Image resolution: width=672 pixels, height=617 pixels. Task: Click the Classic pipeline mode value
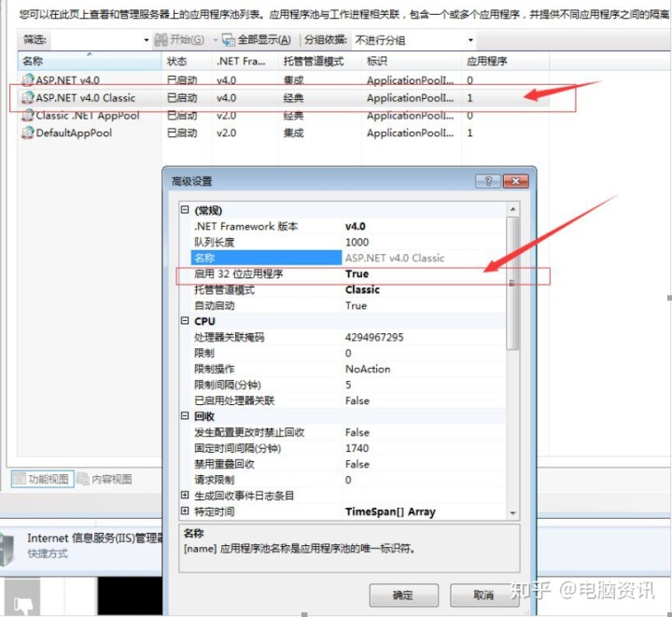pyautogui.click(x=362, y=289)
